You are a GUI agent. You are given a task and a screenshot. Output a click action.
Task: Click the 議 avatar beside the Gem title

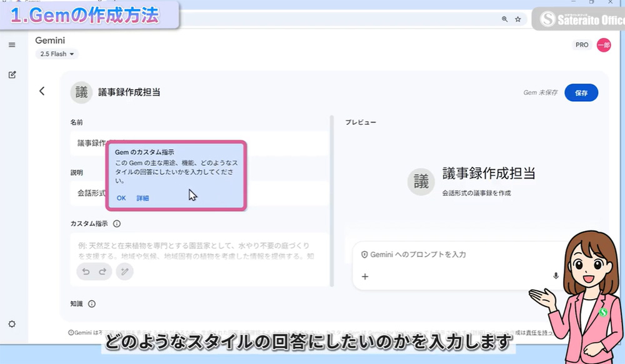coord(81,92)
